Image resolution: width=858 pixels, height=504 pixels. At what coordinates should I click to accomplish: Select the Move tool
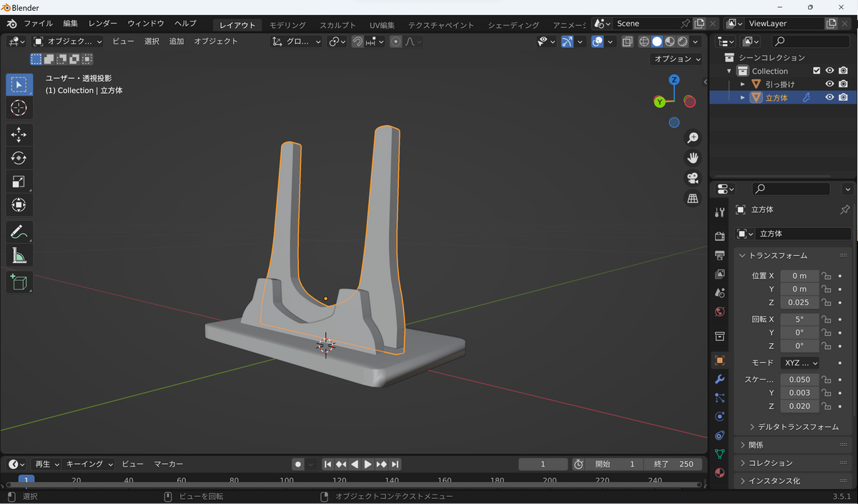click(19, 134)
